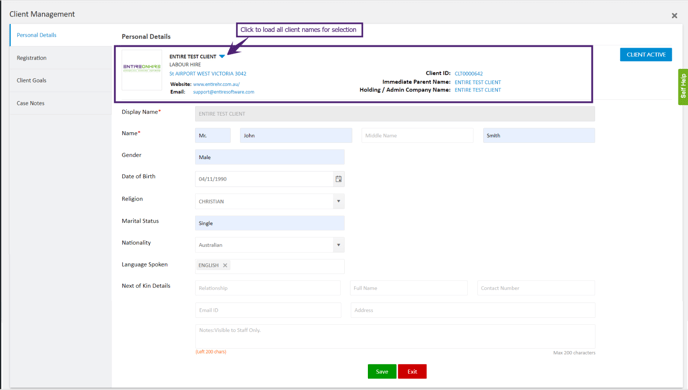Click the Marital Status field showing Single
The image size is (688, 390).
(270, 223)
